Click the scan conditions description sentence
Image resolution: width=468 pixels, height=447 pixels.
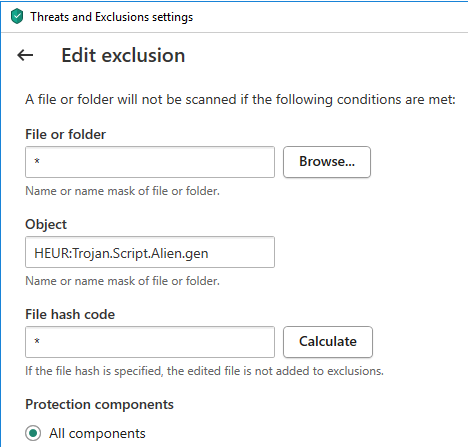[240, 100]
